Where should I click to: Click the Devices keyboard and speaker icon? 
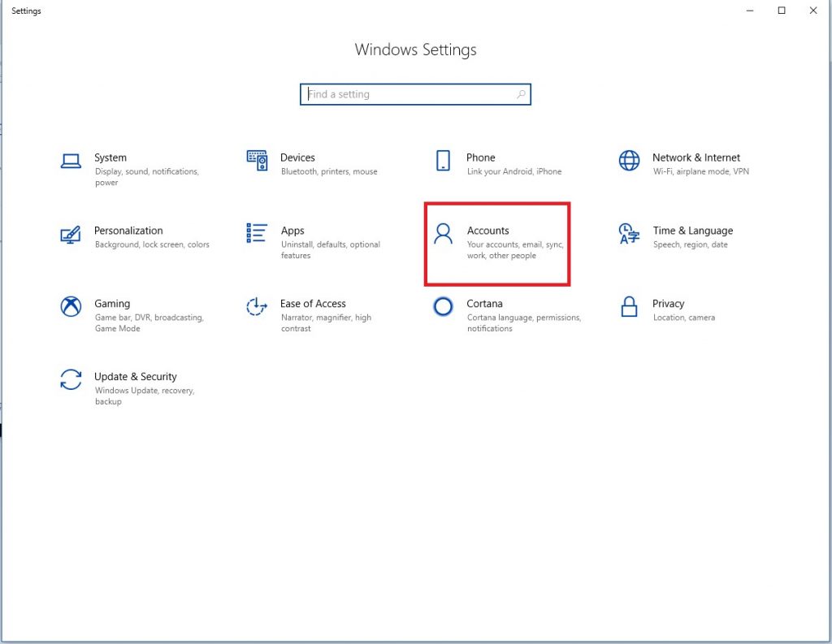coord(257,160)
